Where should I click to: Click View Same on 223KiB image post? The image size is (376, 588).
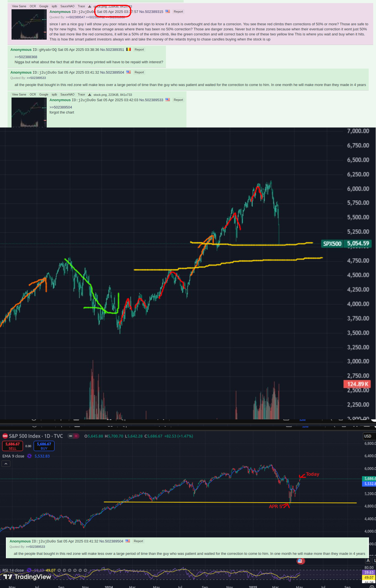click(x=19, y=95)
